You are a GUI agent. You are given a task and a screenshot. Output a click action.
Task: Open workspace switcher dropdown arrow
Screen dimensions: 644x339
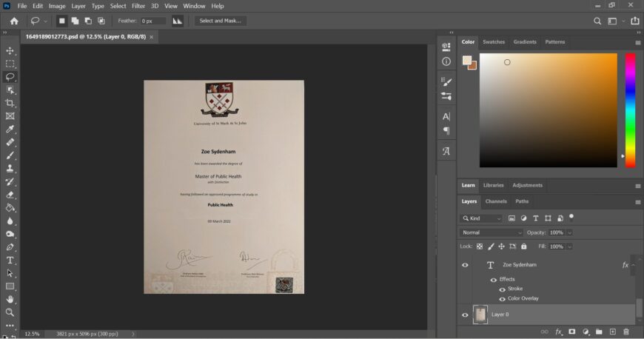pos(623,21)
